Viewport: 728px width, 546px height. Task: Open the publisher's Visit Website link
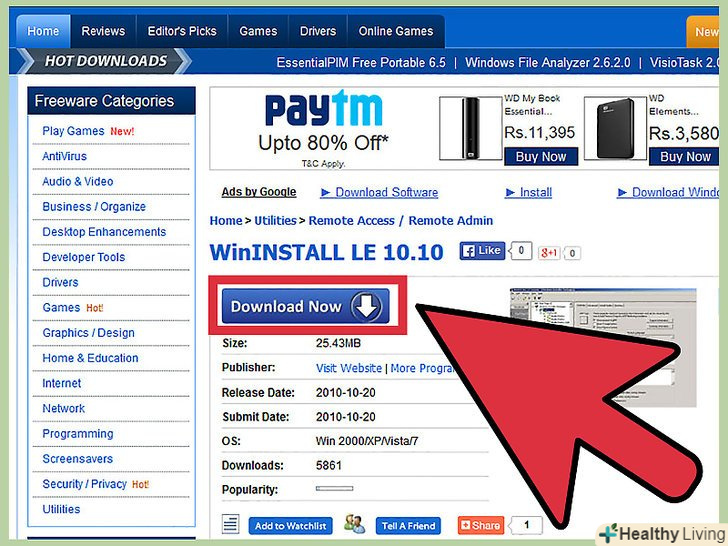(x=349, y=368)
